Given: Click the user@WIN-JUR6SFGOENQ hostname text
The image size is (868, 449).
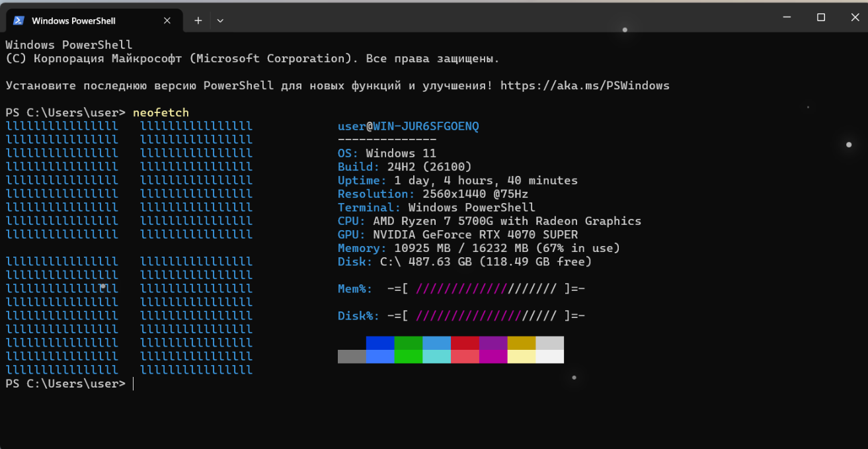Looking at the screenshot, I should [x=408, y=126].
